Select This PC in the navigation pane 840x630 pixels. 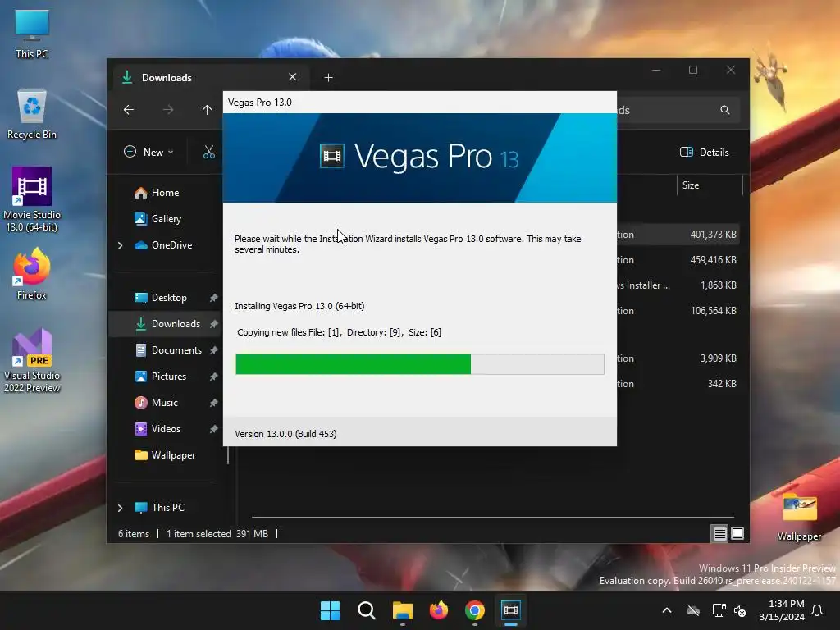click(167, 508)
